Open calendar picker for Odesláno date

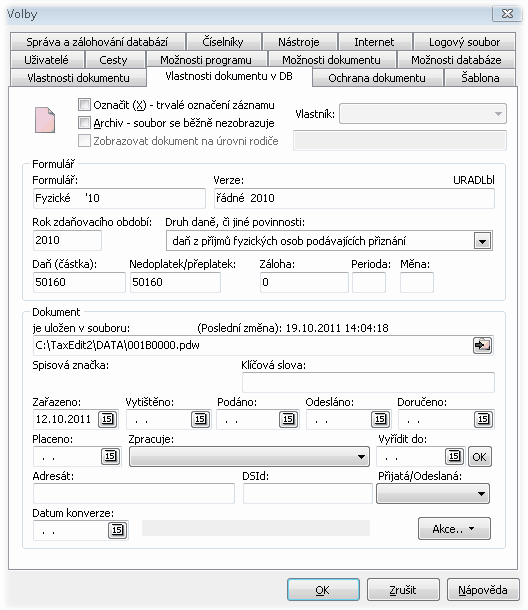tap(381, 419)
